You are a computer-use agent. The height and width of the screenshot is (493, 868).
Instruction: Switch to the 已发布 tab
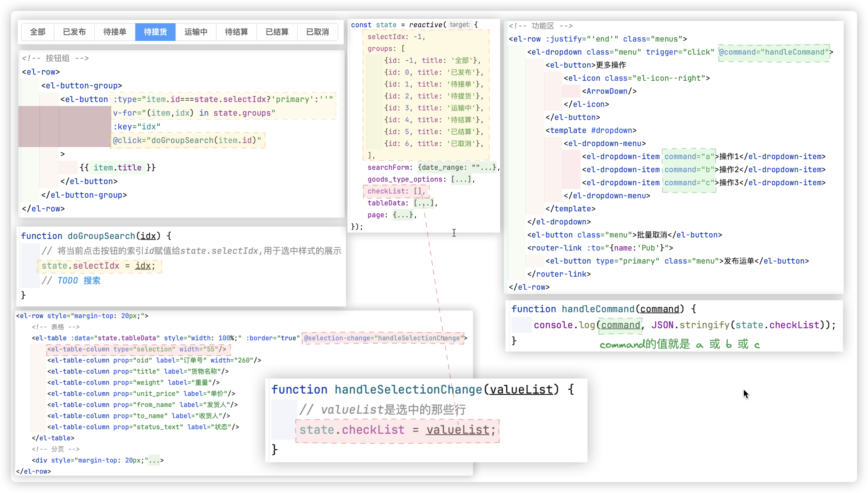74,32
